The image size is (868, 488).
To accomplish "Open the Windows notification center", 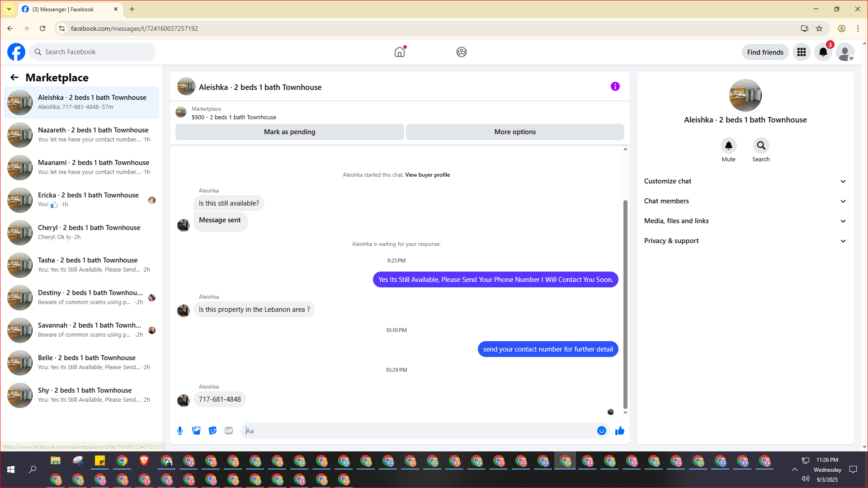I will tap(853, 469).
